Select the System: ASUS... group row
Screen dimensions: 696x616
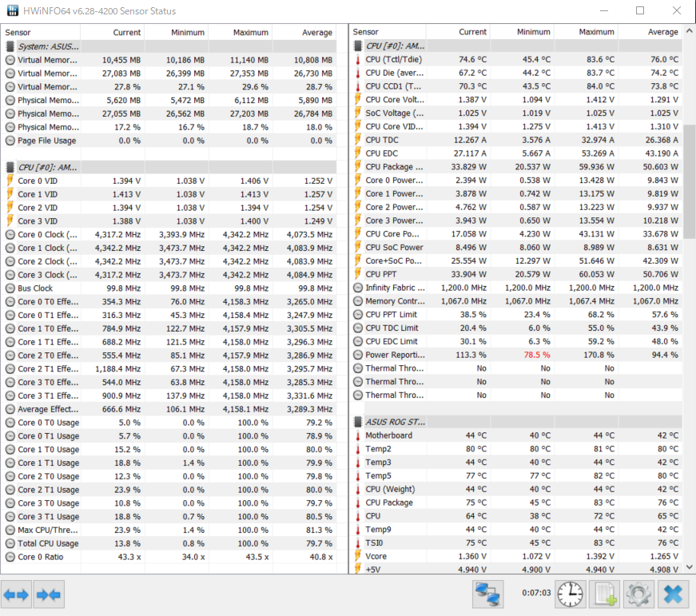(169, 46)
